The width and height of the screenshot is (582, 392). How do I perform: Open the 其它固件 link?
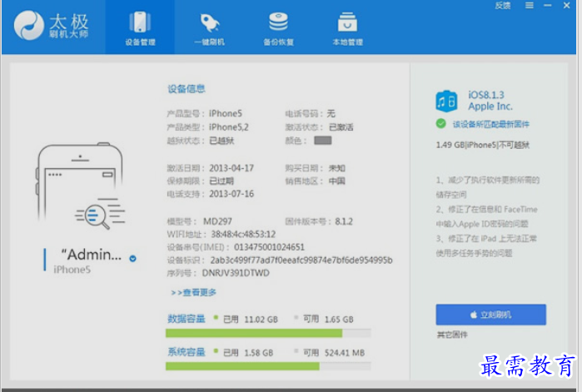pyautogui.click(x=452, y=335)
